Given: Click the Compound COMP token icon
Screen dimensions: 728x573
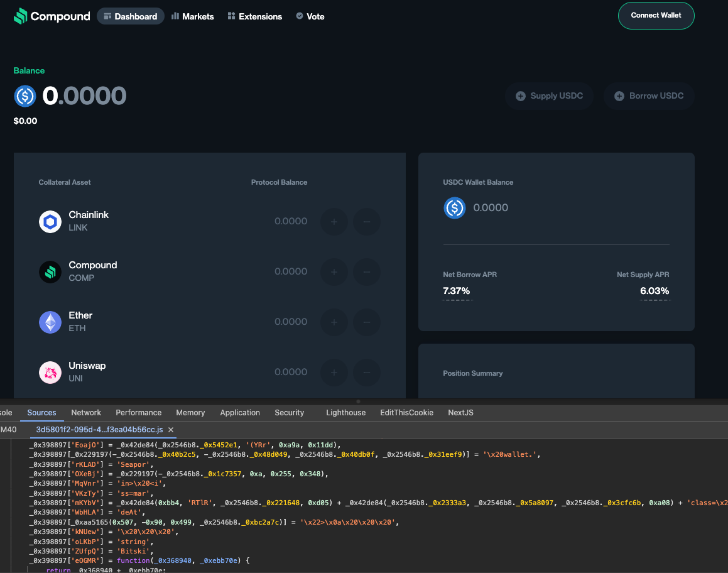Looking at the screenshot, I should tap(50, 271).
